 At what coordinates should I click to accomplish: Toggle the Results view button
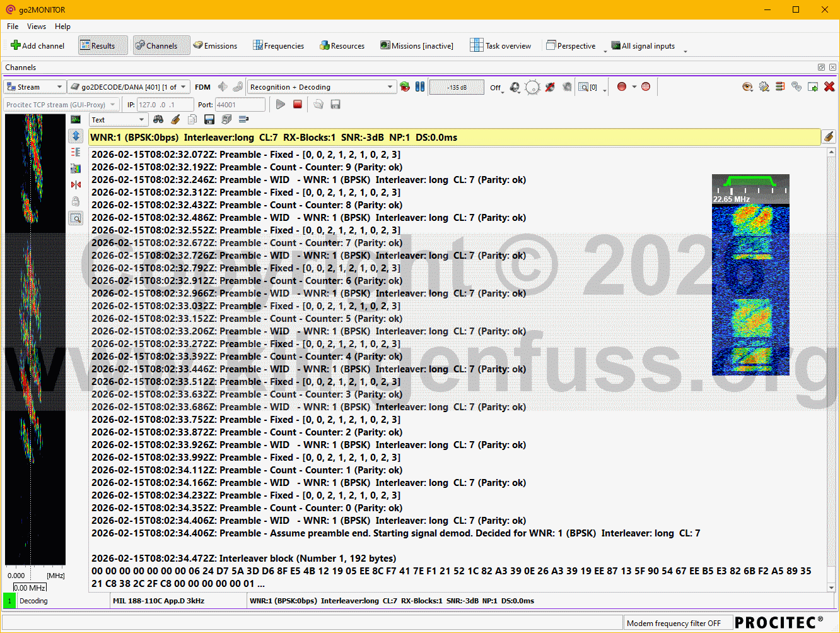[x=103, y=45]
